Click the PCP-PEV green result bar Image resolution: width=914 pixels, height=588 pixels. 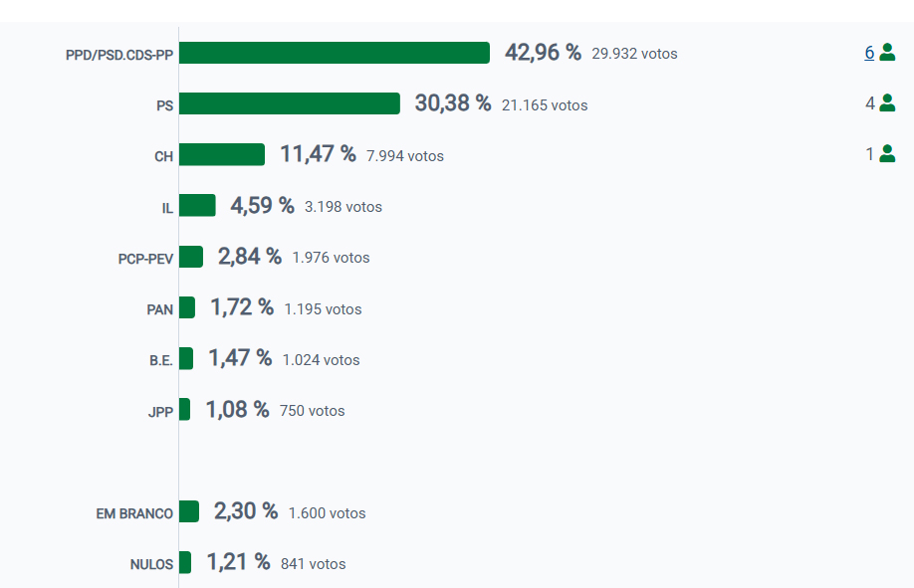point(190,257)
